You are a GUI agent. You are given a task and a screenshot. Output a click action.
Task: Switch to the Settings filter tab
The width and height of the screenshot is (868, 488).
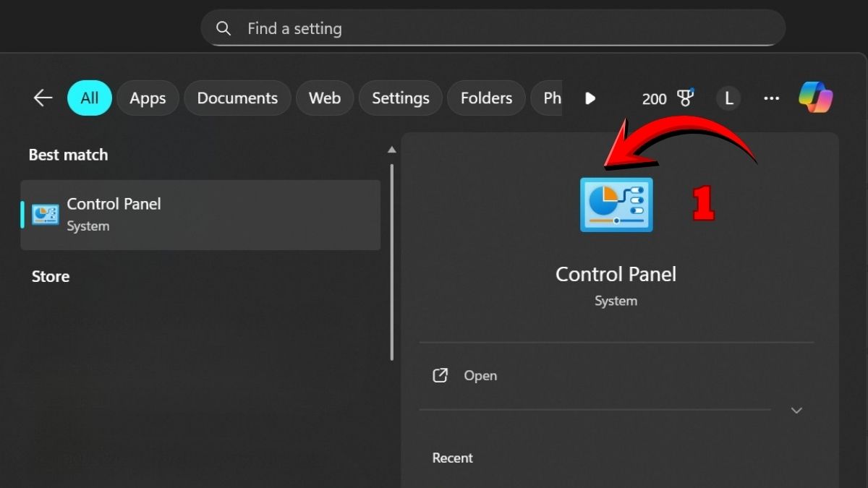click(x=401, y=98)
